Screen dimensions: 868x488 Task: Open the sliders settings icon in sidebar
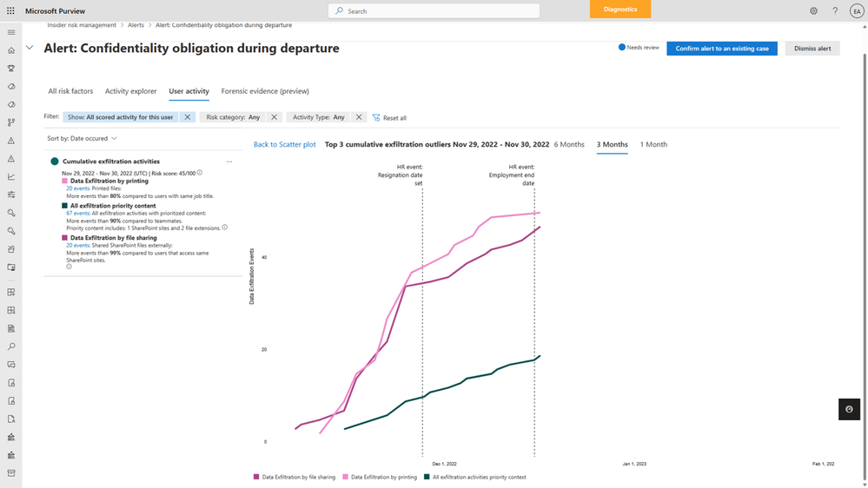tap(11, 195)
